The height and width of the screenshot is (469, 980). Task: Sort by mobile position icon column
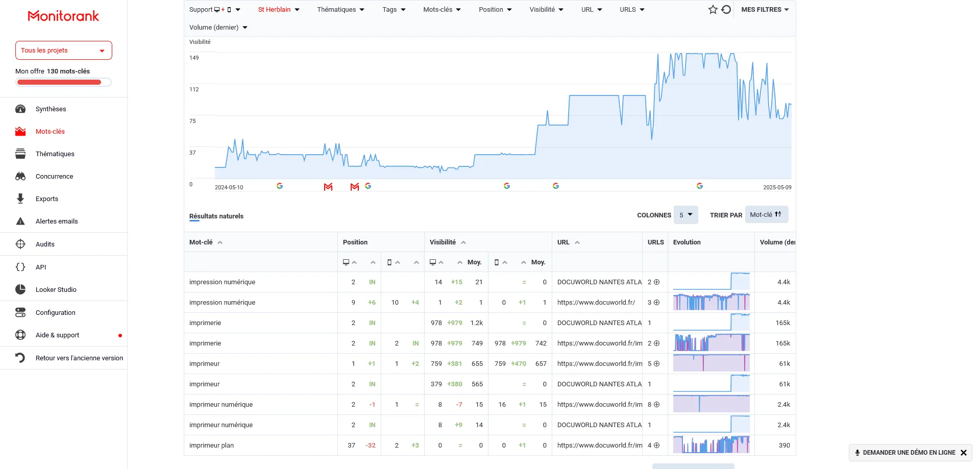point(393,262)
